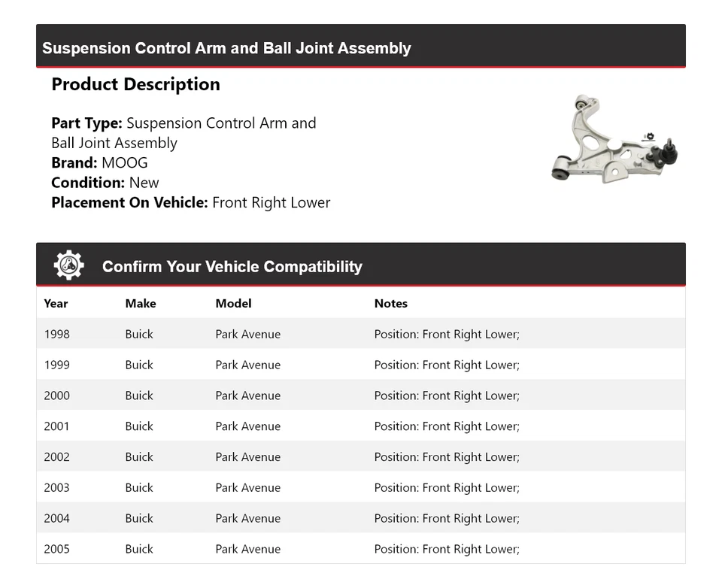Click the MOOG brand text

click(x=124, y=163)
